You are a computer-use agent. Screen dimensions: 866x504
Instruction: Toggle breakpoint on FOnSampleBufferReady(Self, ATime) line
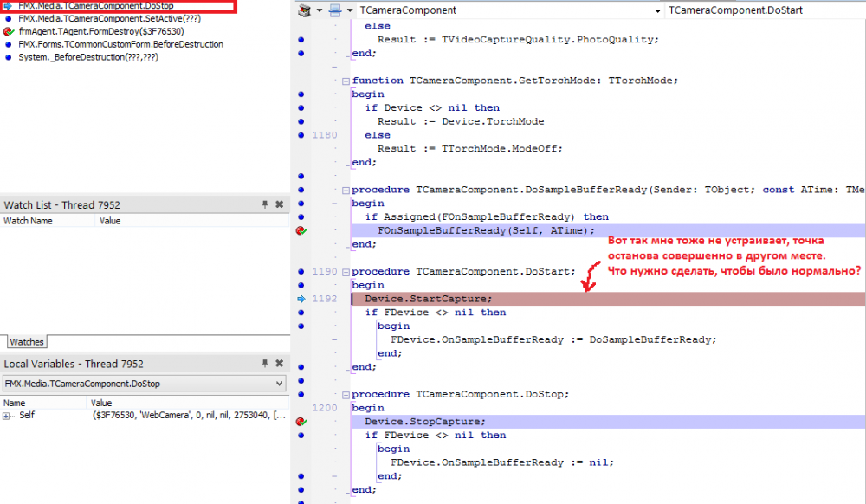pos(301,230)
